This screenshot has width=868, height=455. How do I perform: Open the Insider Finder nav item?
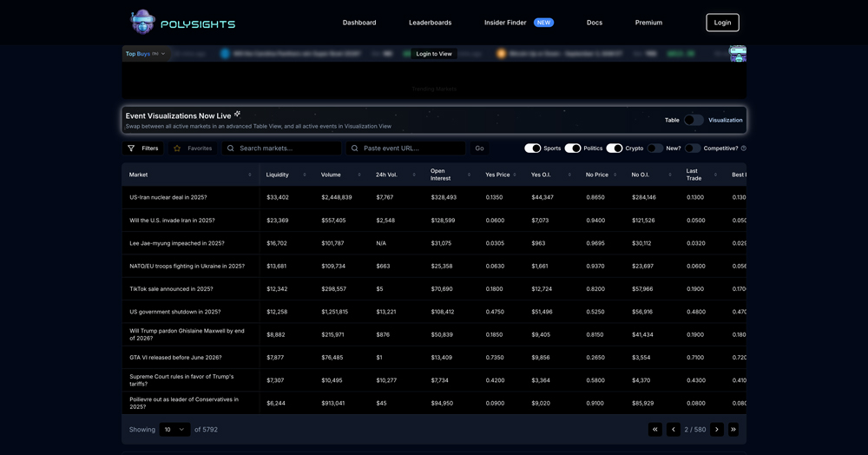(505, 23)
